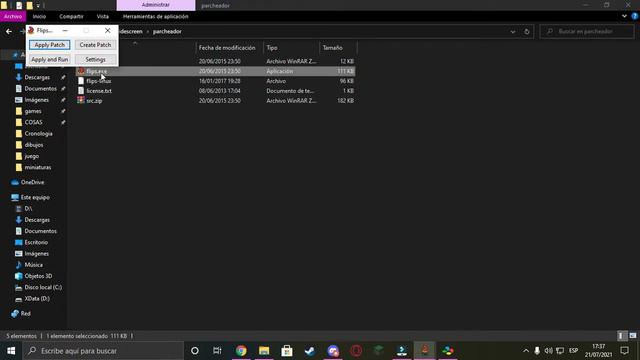The height and width of the screenshot is (360, 640).
Task: Open Google Chrome from the taskbar
Action: [x=241, y=351]
